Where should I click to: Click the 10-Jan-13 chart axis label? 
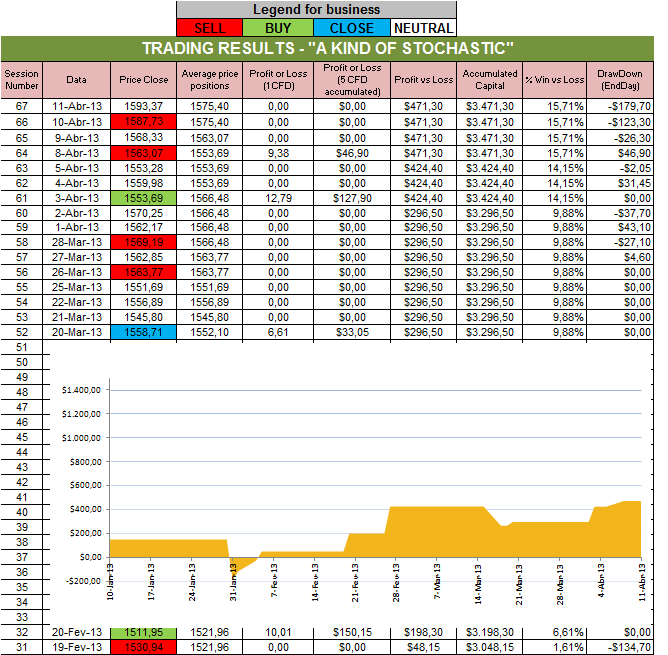tap(110, 582)
